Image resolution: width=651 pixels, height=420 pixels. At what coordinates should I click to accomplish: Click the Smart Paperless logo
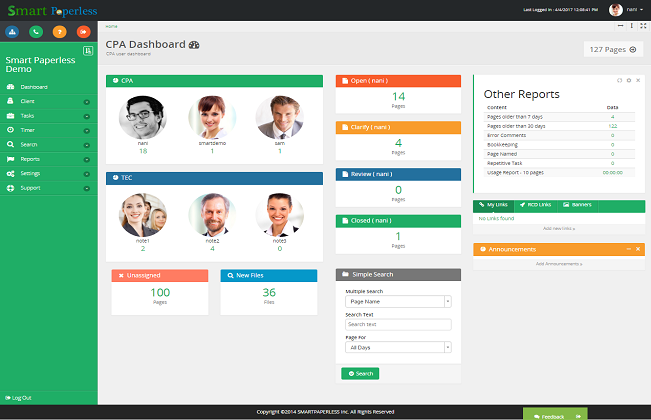pyautogui.click(x=53, y=11)
